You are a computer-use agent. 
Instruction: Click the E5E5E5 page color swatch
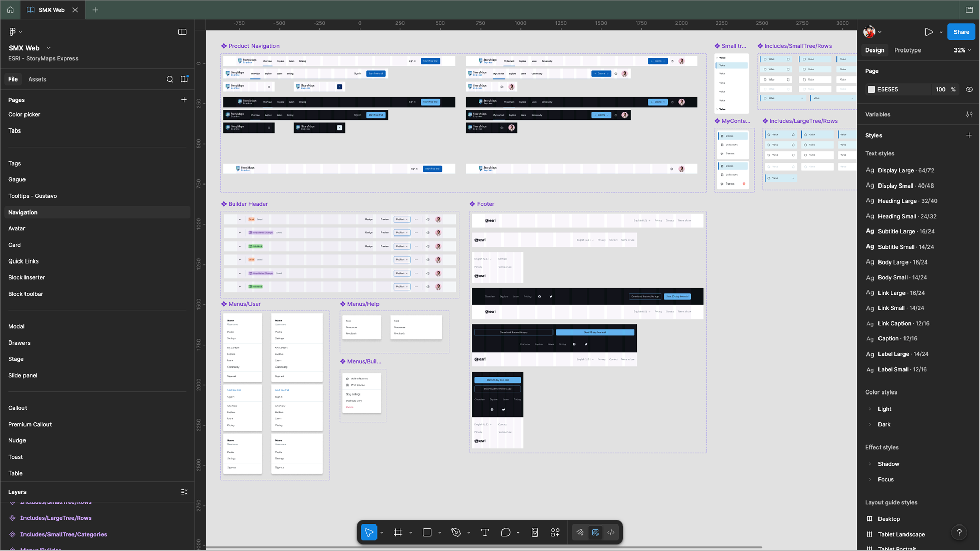point(871,89)
